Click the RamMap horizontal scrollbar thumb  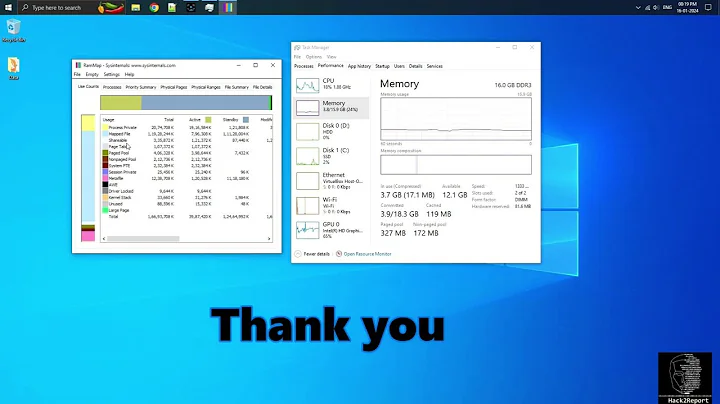tap(143, 239)
